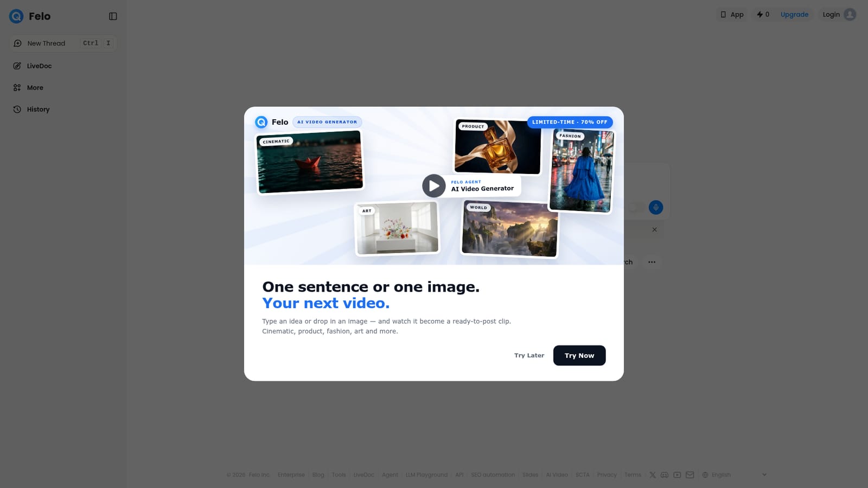Close the banner with the X icon
Viewport: 868px width, 488px height.
point(655,229)
